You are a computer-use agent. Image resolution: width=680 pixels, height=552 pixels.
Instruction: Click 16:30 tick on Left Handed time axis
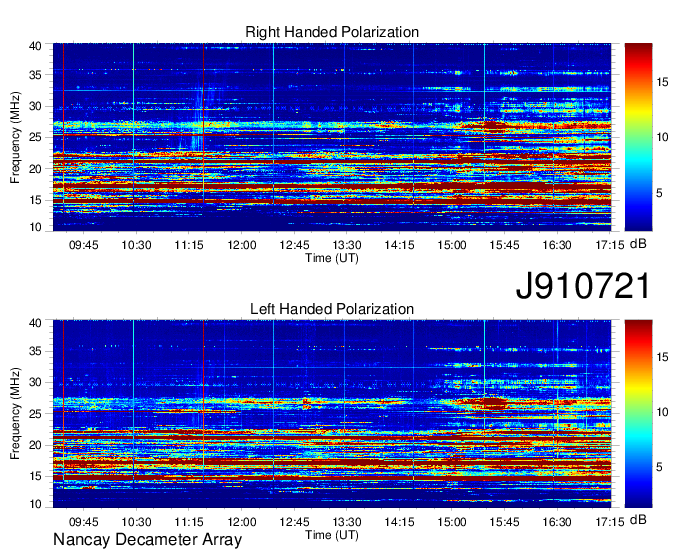pos(557,522)
